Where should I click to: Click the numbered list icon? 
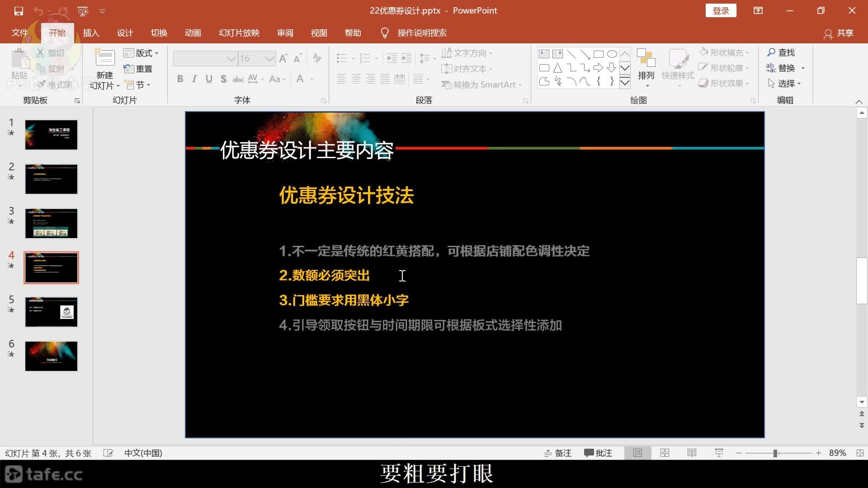(365, 58)
